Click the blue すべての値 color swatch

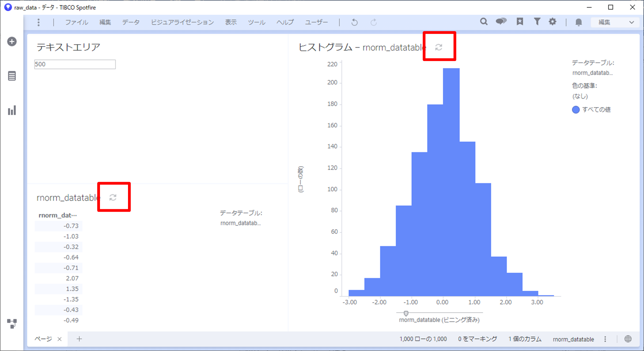(x=576, y=110)
